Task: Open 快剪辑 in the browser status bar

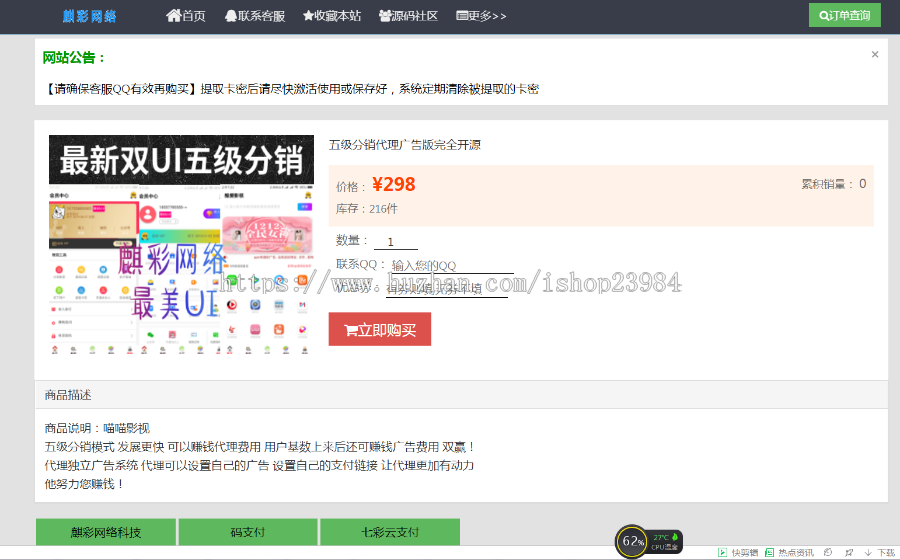Action: pyautogui.click(x=738, y=553)
